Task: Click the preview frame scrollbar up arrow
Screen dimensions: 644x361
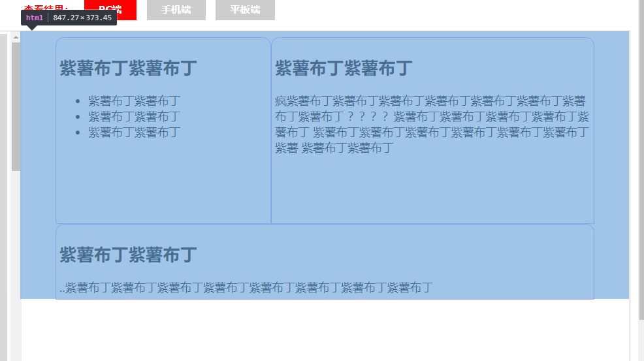Action: (x=16, y=37)
